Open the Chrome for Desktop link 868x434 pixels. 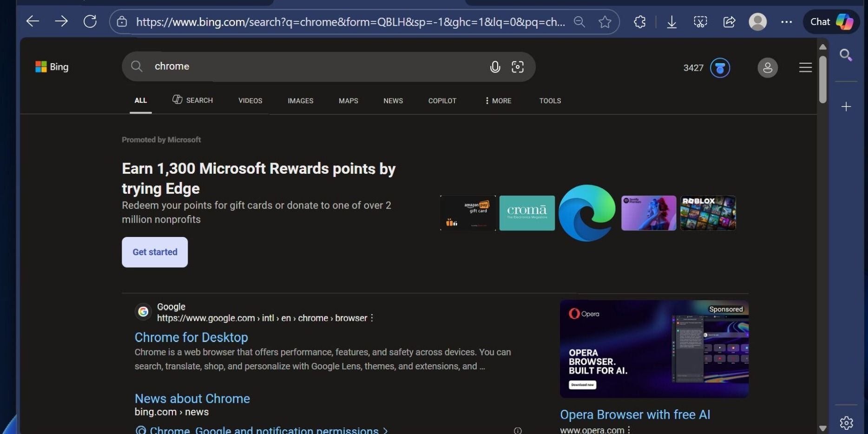[x=191, y=337]
